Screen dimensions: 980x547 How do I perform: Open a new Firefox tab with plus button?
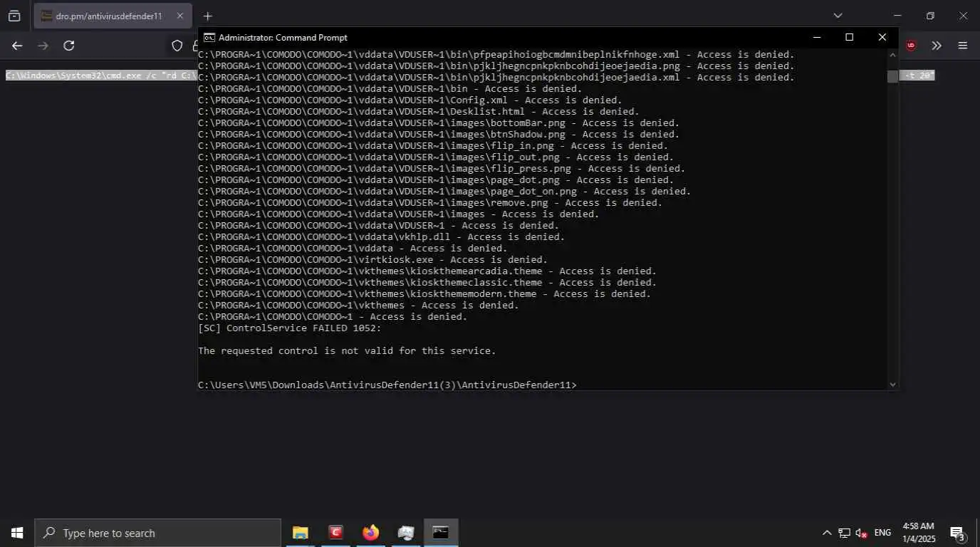[x=207, y=16]
